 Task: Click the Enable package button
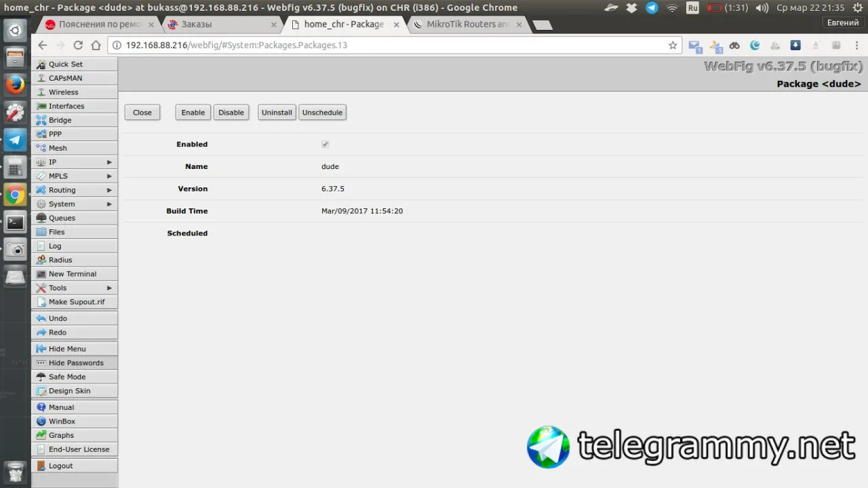[193, 113]
